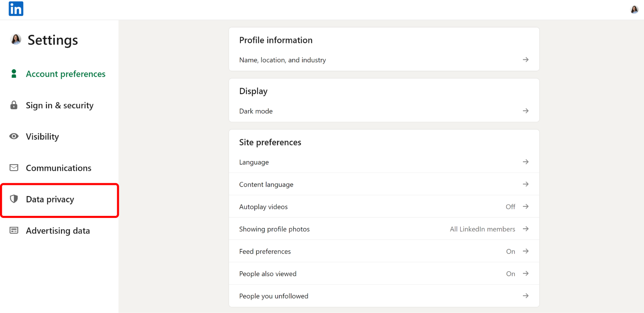This screenshot has width=644, height=313.
Task: Select All LinkedIn members photo visibility value
Action: [482, 229]
